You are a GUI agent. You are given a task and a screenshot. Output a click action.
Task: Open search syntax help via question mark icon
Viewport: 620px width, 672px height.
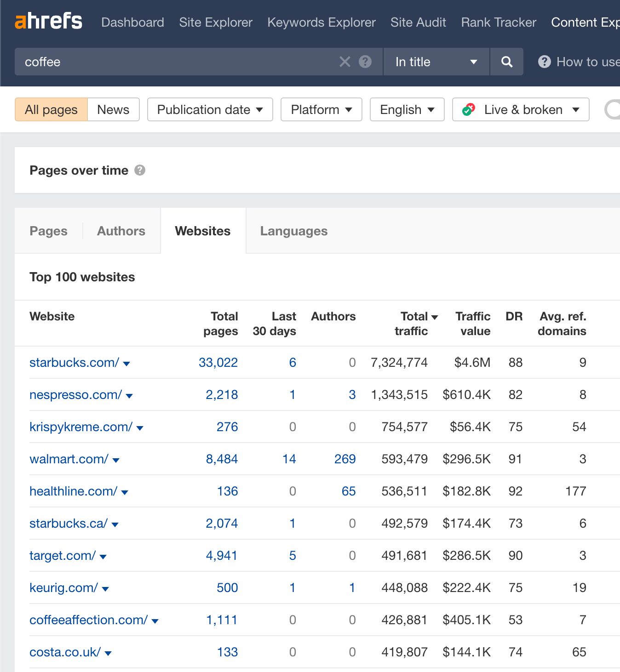(365, 62)
